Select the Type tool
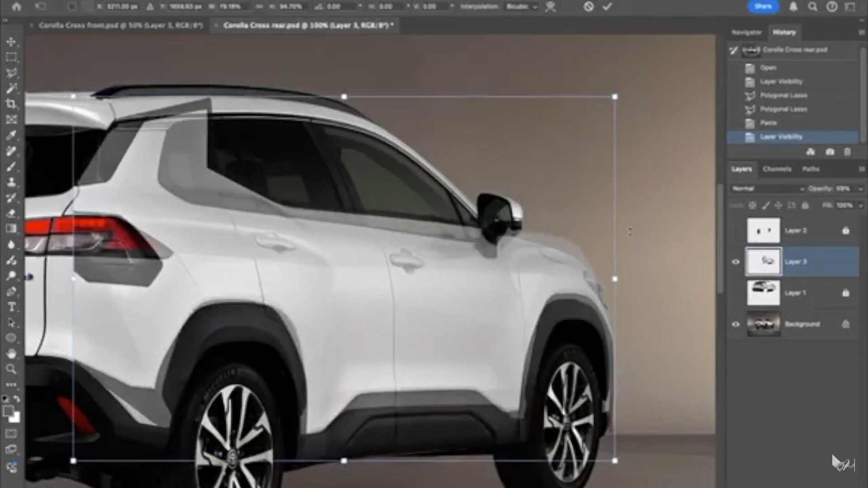868x488 pixels. click(11, 307)
